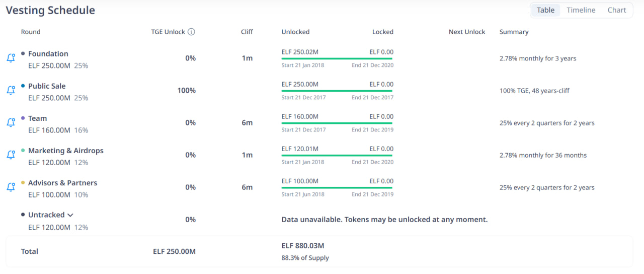The height and width of the screenshot is (274, 644).
Task: Click the Public Sale bell alert icon
Action: pyautogui.click(x=11, y=91)
